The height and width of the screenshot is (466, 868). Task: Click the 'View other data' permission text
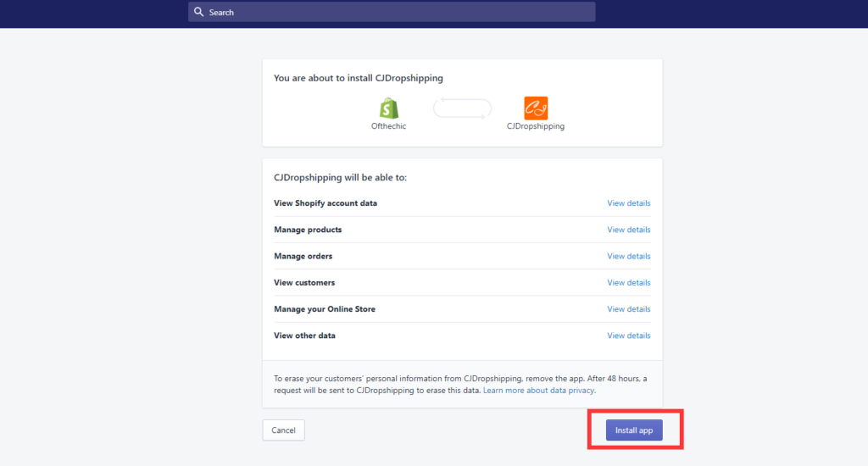304,336
